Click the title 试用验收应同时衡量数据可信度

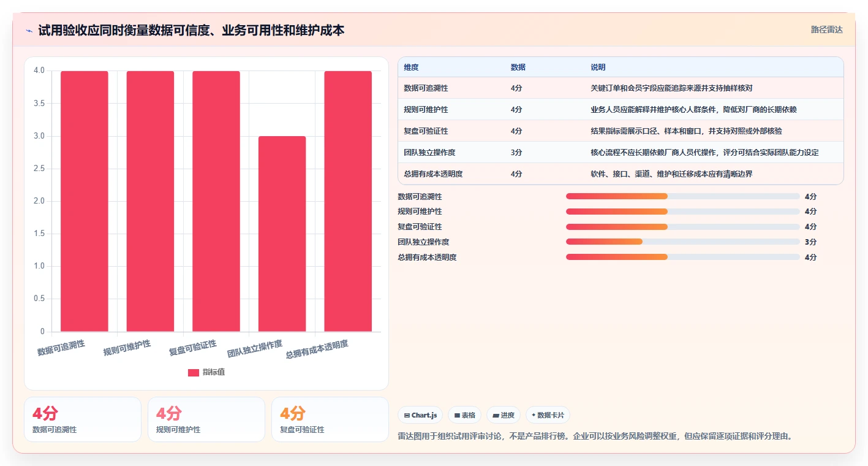(x=191, y=31)
